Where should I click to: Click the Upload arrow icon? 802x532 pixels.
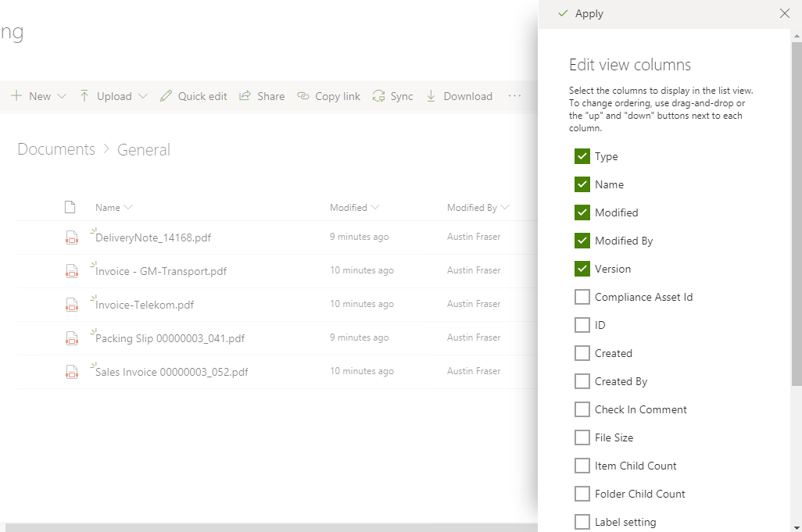click(x=84, y=95)
